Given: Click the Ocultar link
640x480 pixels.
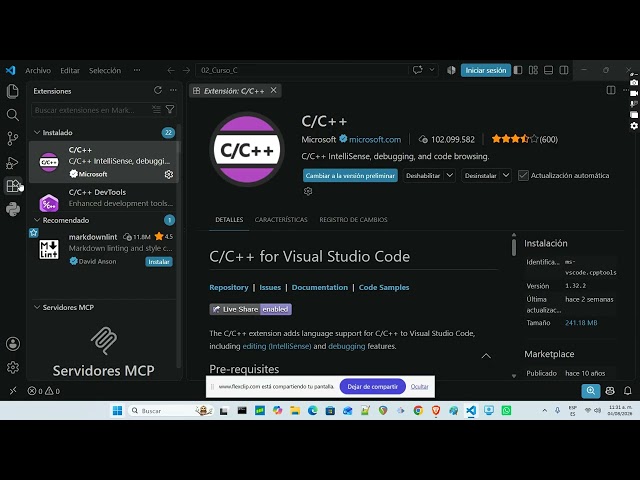Looking at the screenshot, I should 420,387.
